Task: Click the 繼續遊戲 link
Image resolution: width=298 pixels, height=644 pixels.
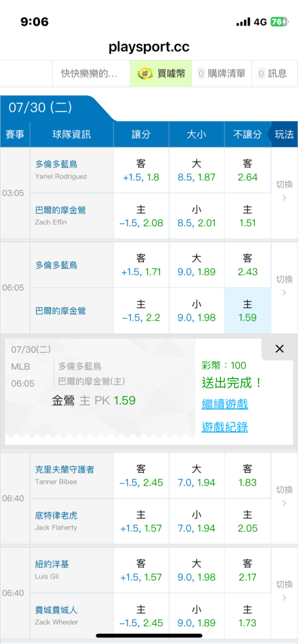Action: 224,404
